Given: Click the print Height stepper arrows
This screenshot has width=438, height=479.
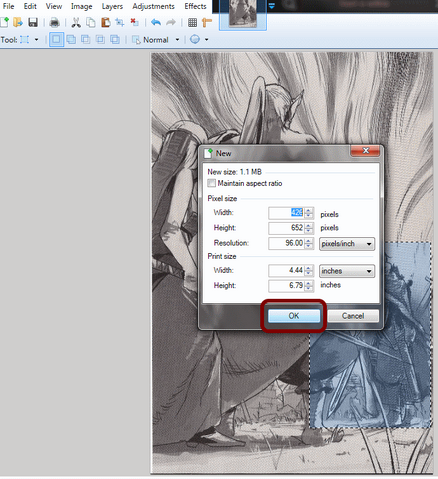Looking at the screenshot, I should [309, 286].
